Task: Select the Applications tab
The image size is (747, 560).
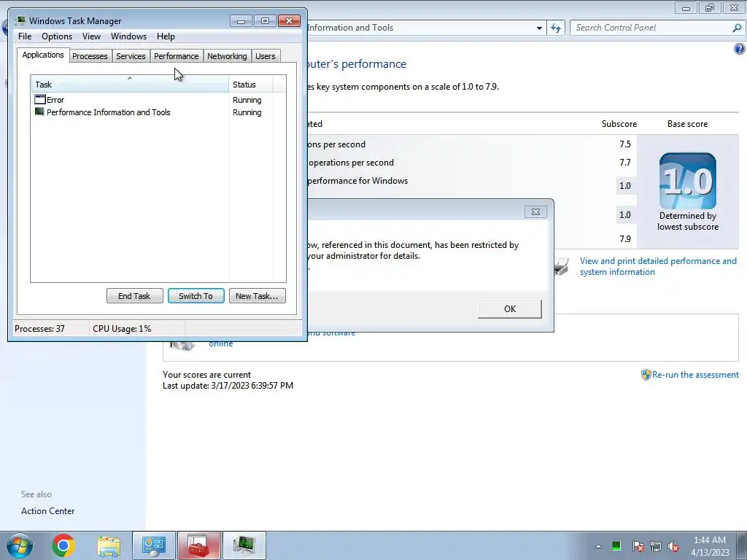Action: 43,55
